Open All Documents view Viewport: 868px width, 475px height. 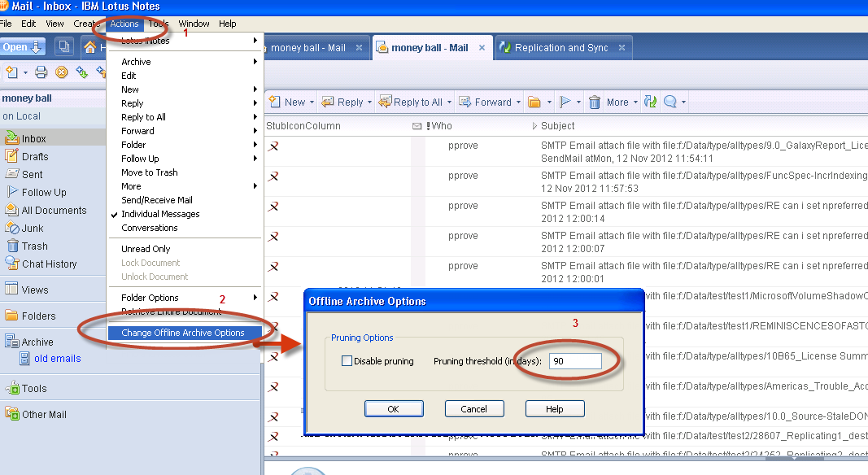coord(54,211)
